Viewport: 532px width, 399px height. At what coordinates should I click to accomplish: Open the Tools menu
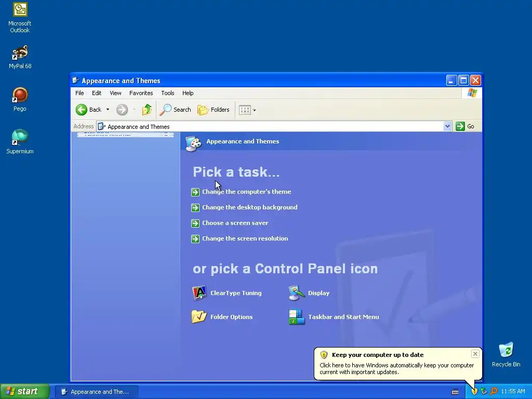coord(168,93)
